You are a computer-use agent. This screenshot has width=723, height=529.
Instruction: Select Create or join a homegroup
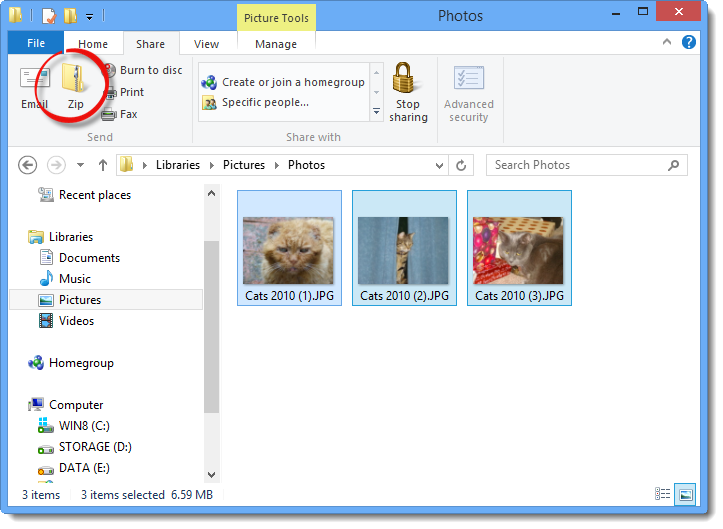click(283, 82)
